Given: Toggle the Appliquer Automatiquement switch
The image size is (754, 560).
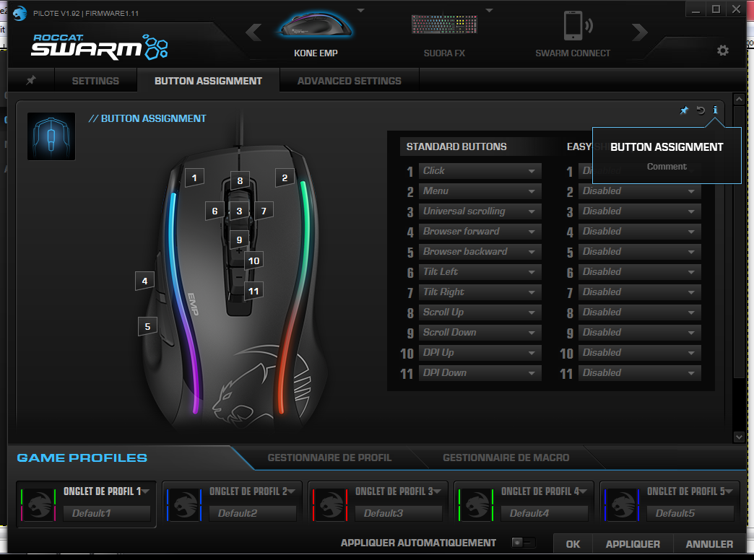Looking at the screenshot, I should click(524, 543).
